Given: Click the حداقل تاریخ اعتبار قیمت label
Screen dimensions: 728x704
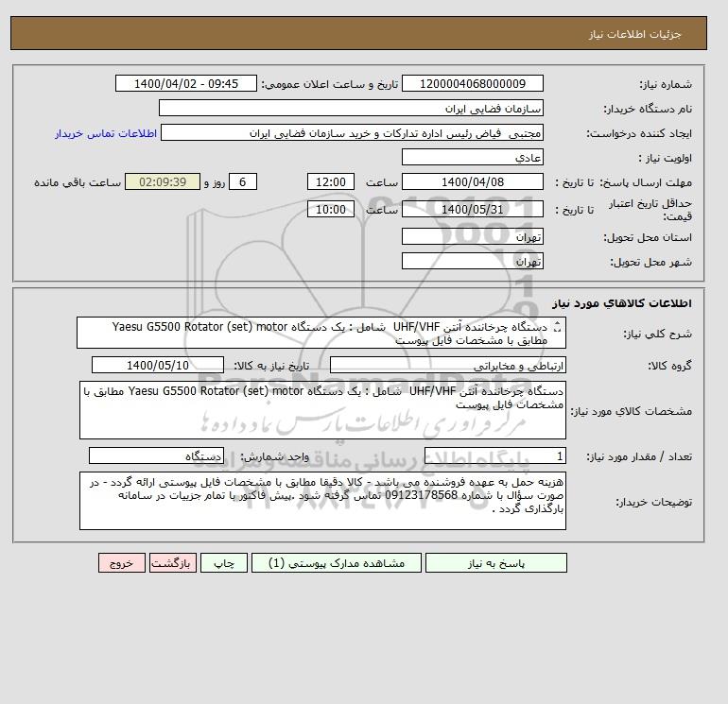Looking at the screenshot, I should pos(650,209).
